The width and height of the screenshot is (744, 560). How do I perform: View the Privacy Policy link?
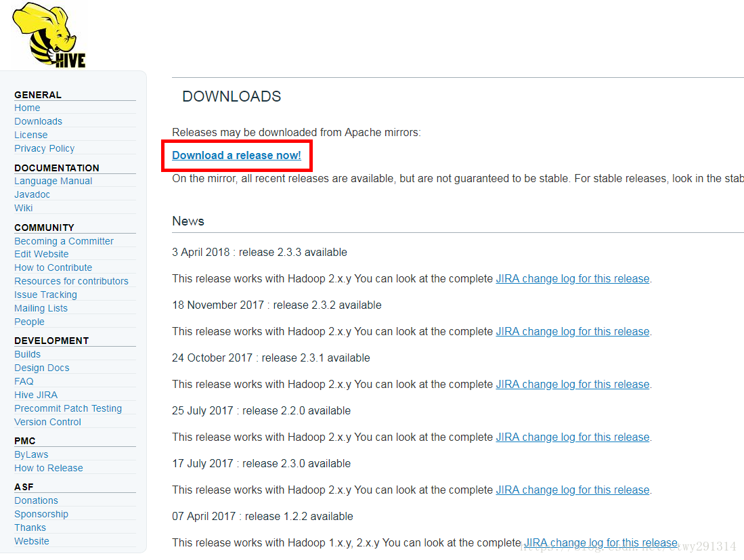click(x=44, y=148)
